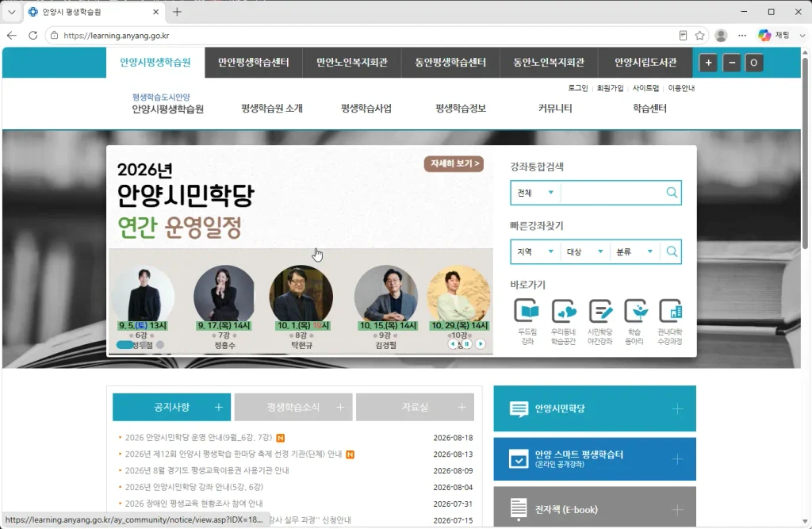Reset page zoom with O button
Screen dimensions: 812x529
tap(754, 63)
